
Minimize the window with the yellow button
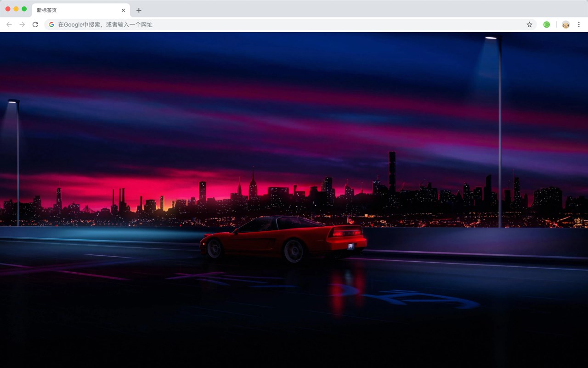pos(16,9)
